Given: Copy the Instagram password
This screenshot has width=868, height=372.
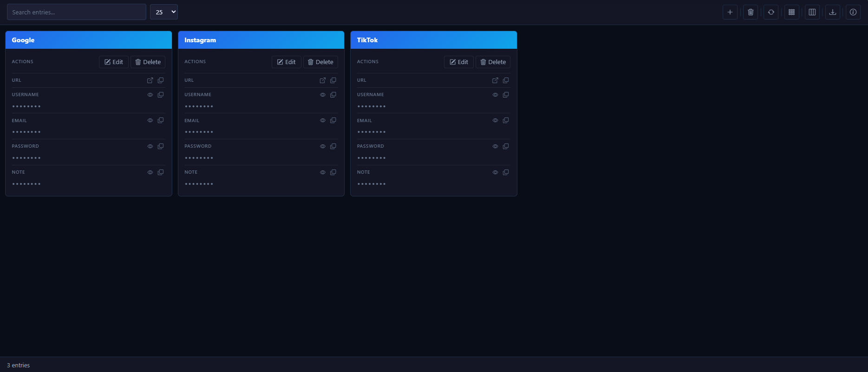Looking at the screenshot, I should pyautogui.click(x=333, y=146).
